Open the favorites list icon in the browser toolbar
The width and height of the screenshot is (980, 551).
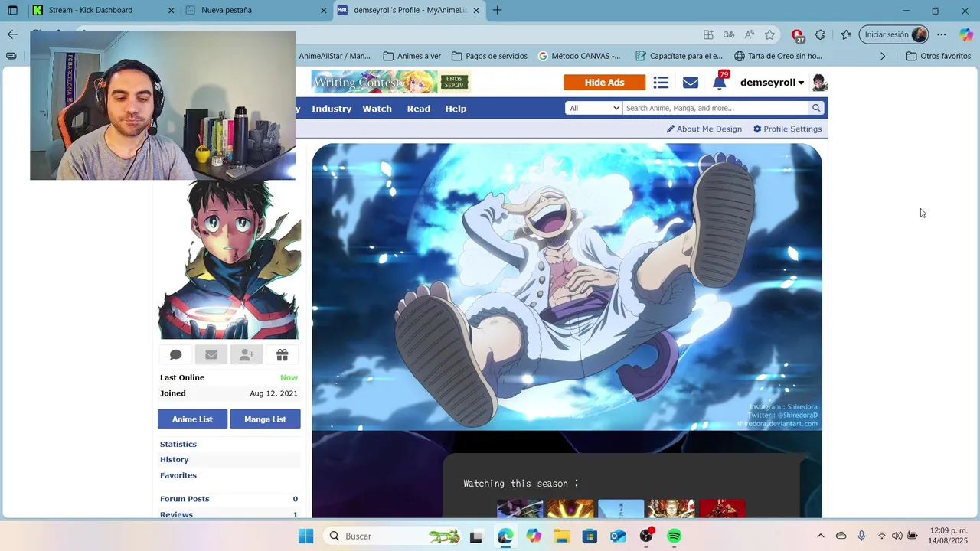pos(846,34)
